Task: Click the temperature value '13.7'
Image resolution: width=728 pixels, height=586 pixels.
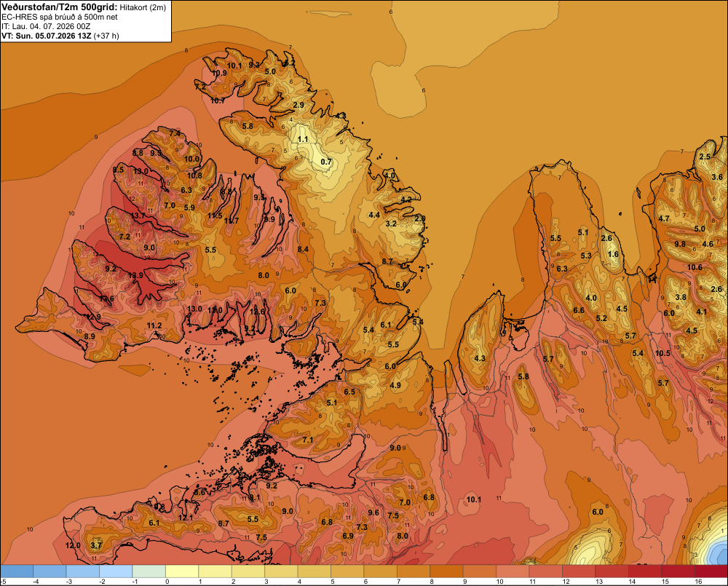Action: [138, 216]
